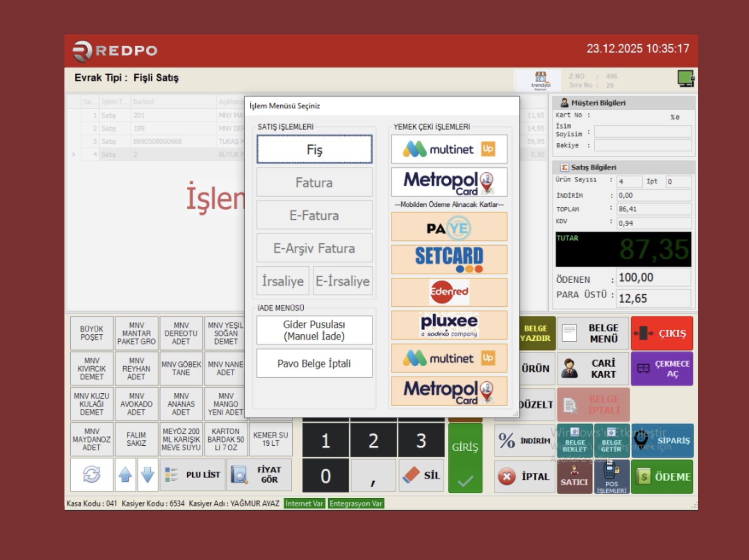749x560 pixels.
Task: Open Gider Pusulası manual refund
Action: coord(314,330)
